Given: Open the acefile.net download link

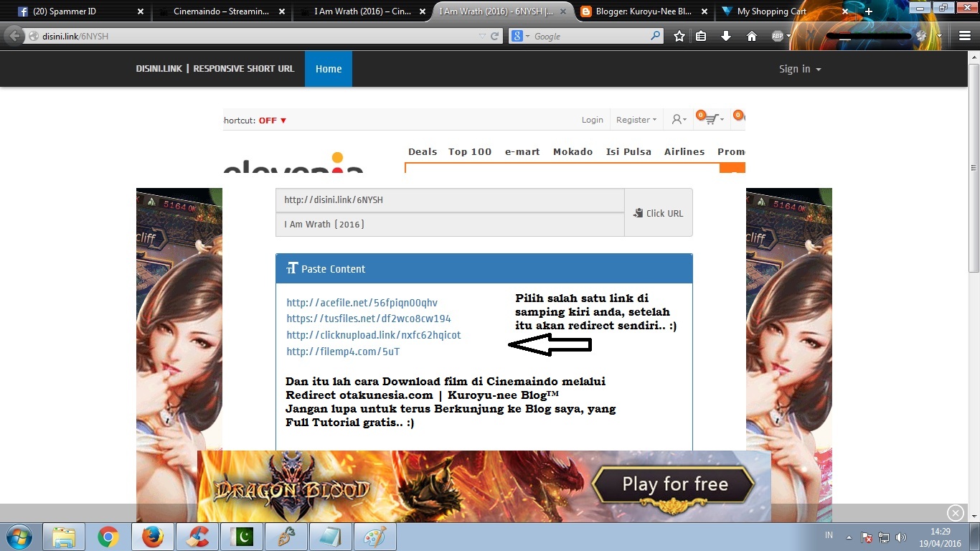Looking at the screenshot, I should tap(362, 303).
